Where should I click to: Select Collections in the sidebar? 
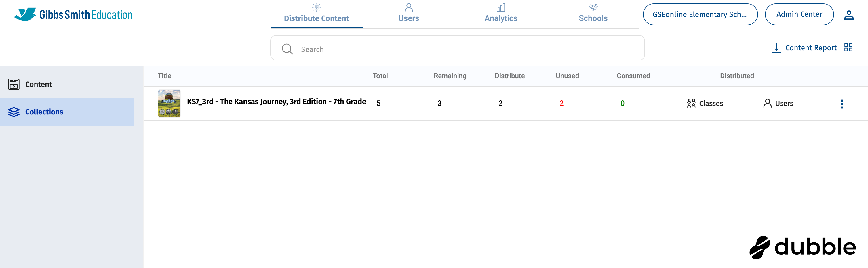click(x=44, y=112)
